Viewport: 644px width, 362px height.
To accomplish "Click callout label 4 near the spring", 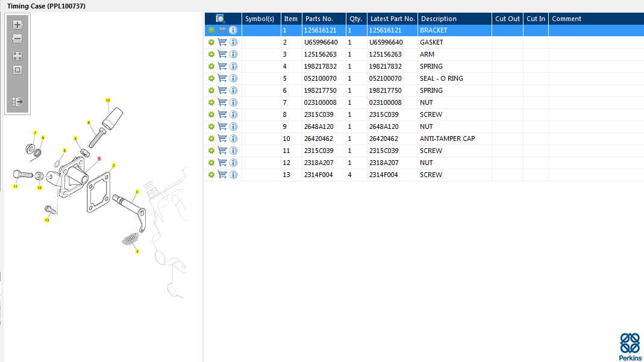I will pyautogui.click(x=137, y=252).
